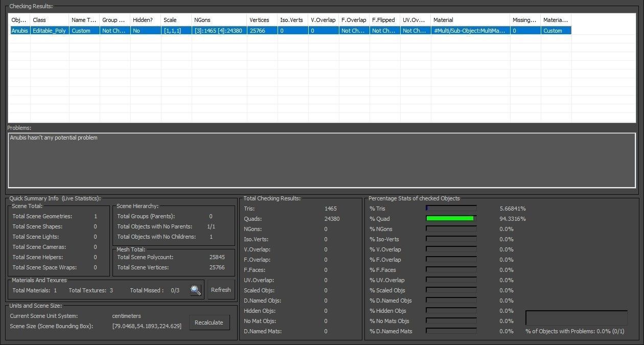Click the Recalculate button
The height and width of the screenshot is (345, 644).
pos(209,323)
